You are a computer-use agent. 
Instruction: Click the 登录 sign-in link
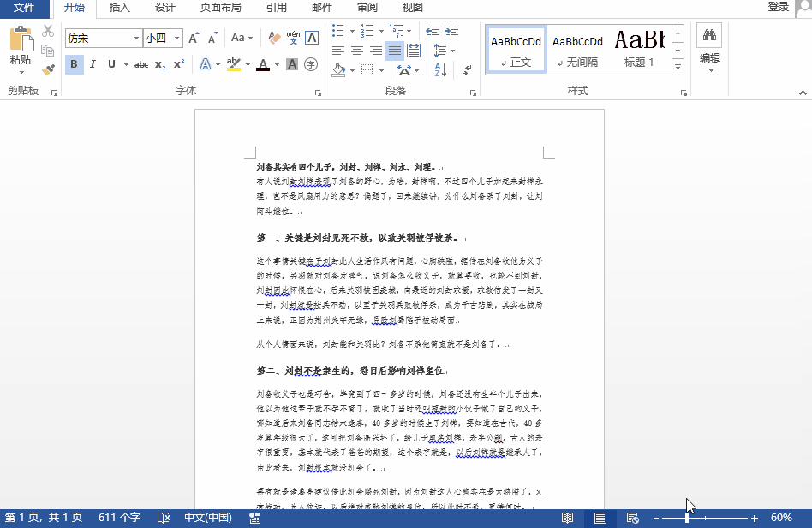point(778,7)
